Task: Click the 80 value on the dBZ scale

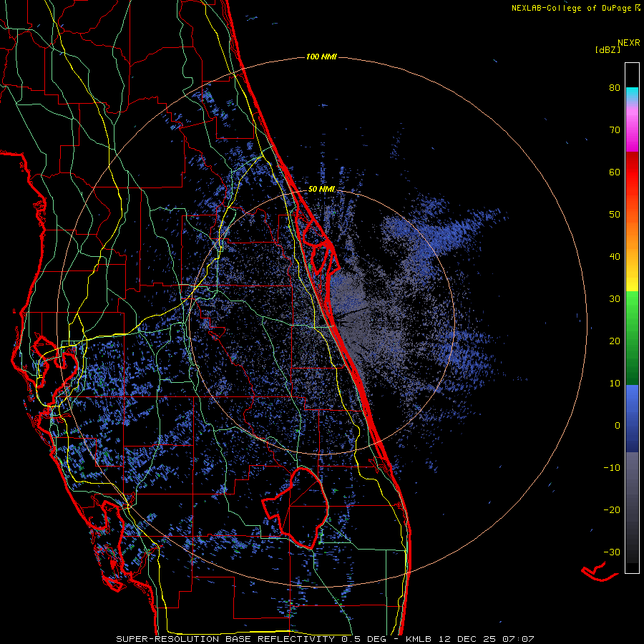Action: [x=615, y=88]
